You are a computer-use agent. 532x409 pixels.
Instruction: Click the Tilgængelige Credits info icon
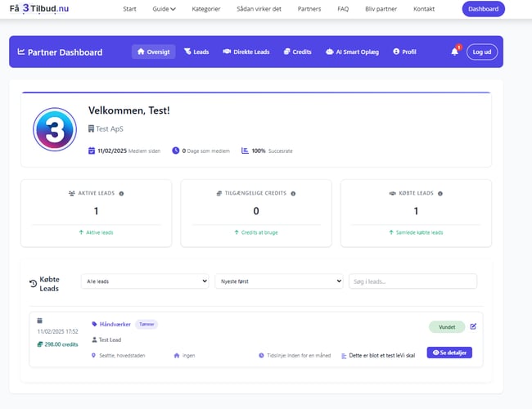point(293,193)
